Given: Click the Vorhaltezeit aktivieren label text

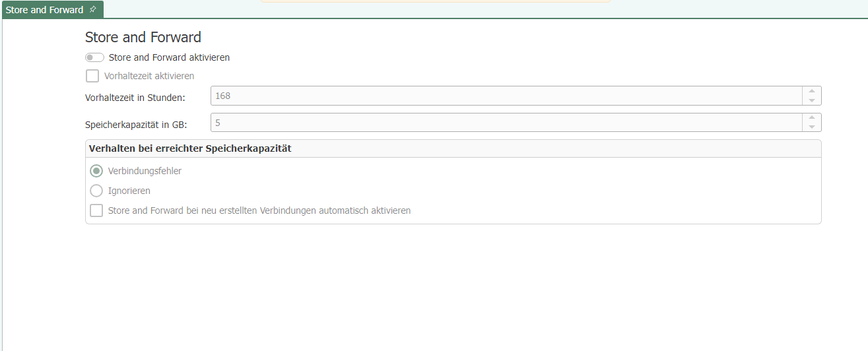Looking at the screenshot, I should click(149, 76).
